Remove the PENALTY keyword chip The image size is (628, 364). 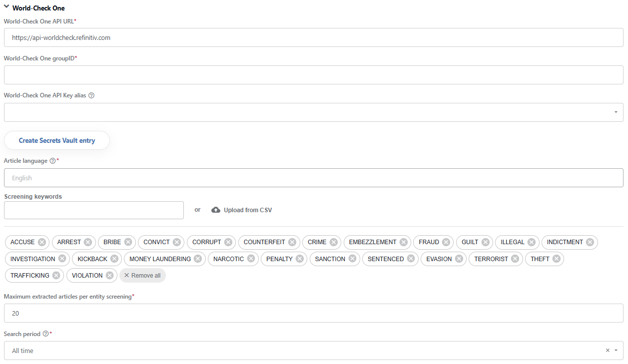(x=300, y=259)
